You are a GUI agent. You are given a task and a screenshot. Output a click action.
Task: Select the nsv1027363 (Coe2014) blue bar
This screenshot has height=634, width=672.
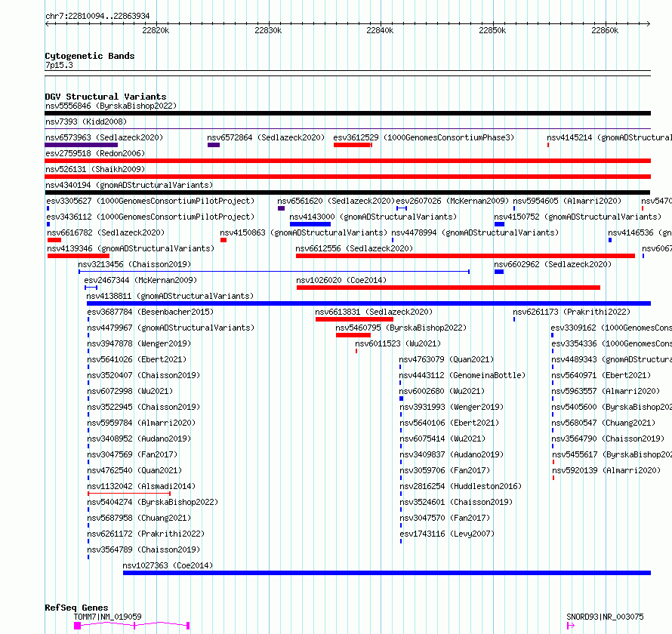(x=387, y=573)
